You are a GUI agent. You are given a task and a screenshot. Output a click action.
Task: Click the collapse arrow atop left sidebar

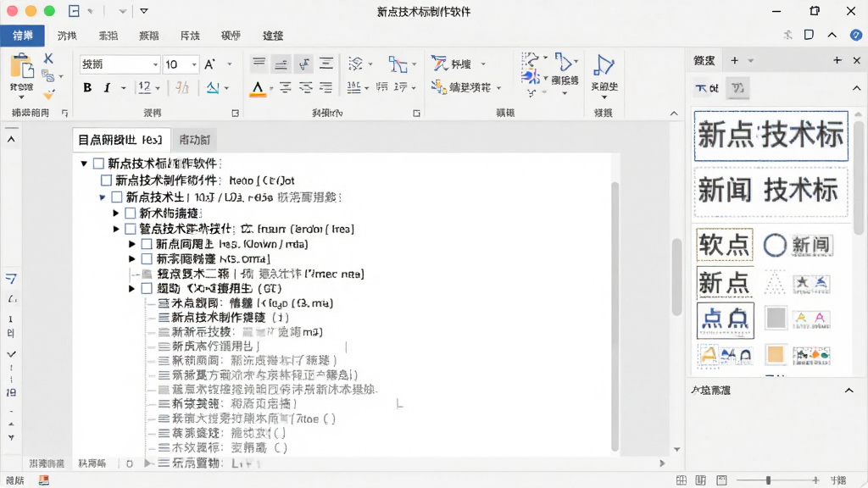point(11,140)
